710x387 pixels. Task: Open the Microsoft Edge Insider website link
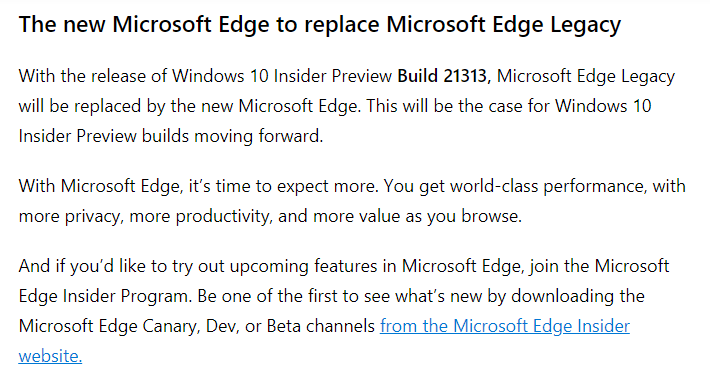(x=504, y=326)
